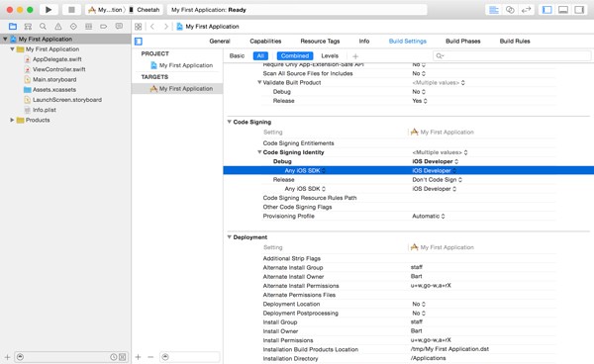Show Basic build settings
The height and width of the screenshot is (364, 594).
(237, 55)
